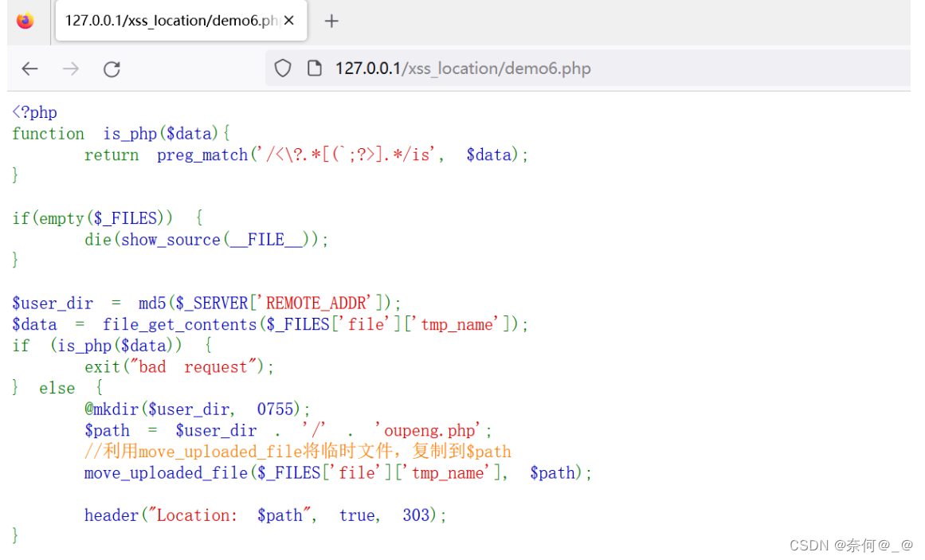
Task: Click the 'is_php($data)' function definition
Action: (161, 133)
